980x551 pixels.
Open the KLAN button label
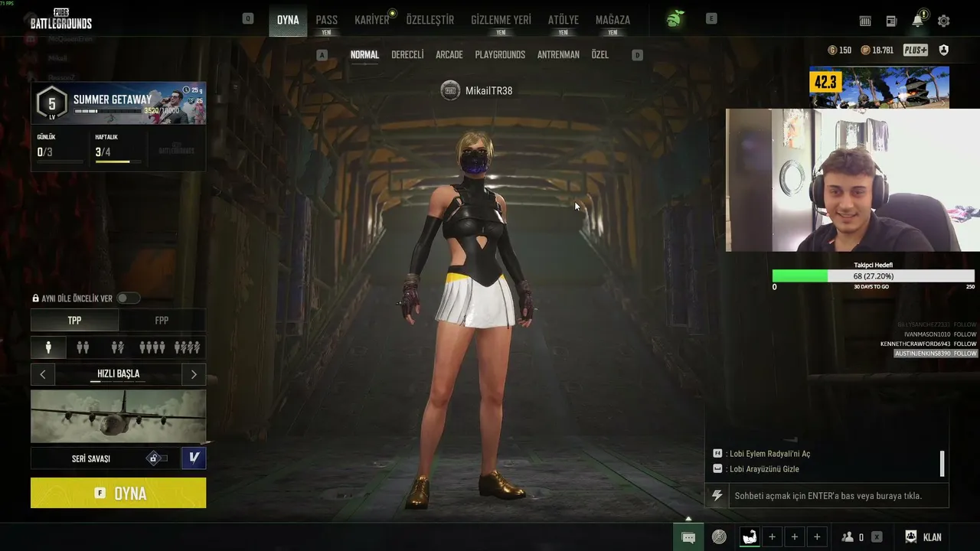[933, 537]
